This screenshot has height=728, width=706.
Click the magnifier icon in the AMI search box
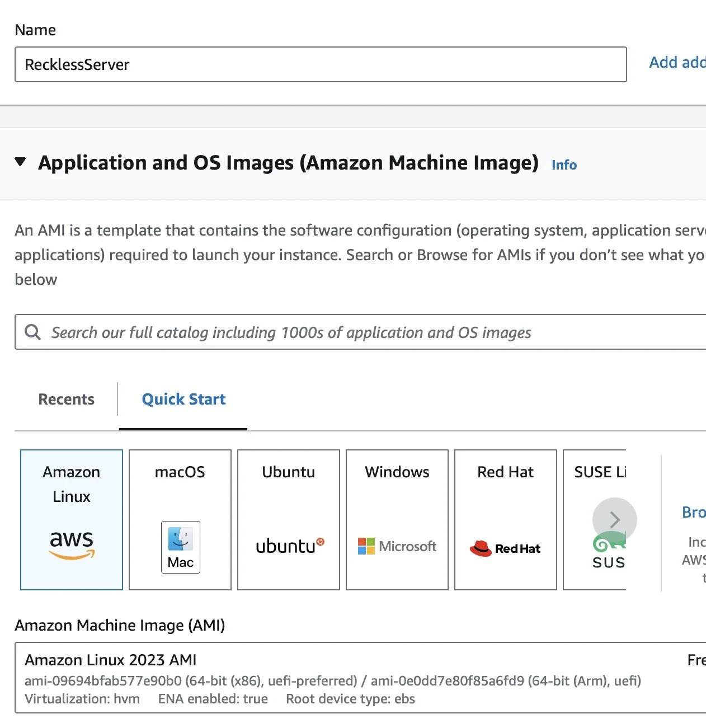click(x=33, y=332)
